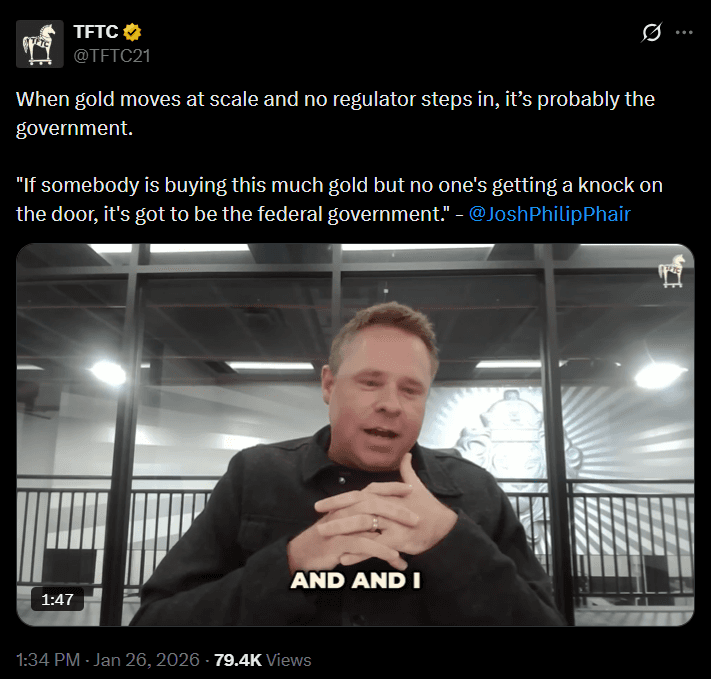Play the embedded video clip

355,435
